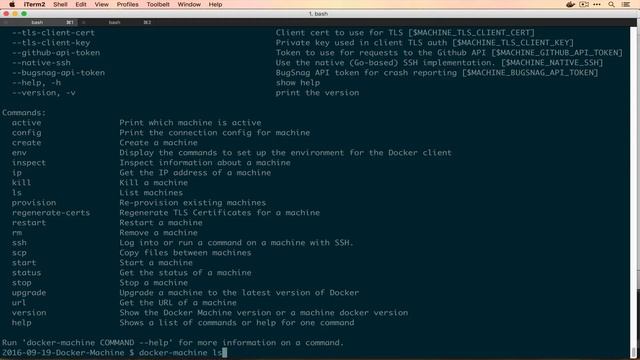Open the Shell menu
The height and width of the screenshot is (360, 640).
(x=60, y=4)
